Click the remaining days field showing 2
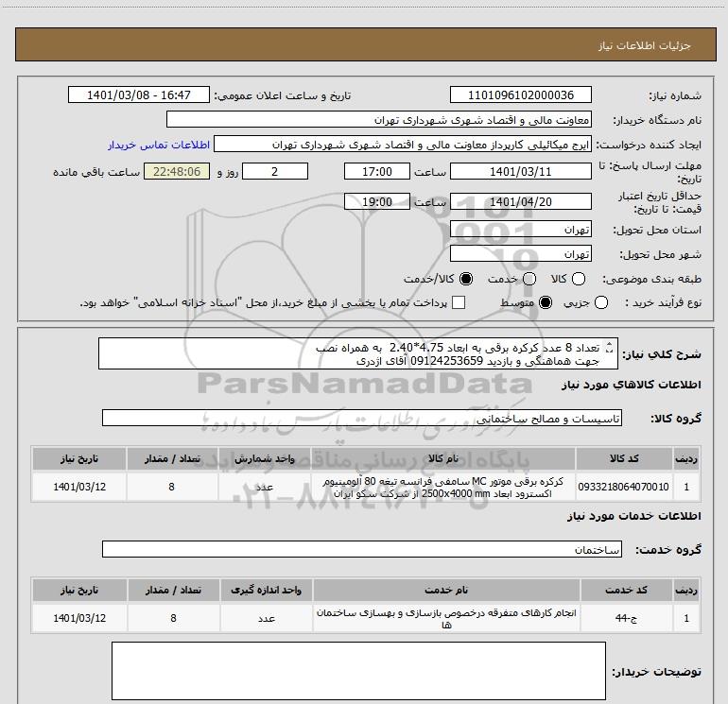This screenshot has height=704, width=728. (275, 171)
